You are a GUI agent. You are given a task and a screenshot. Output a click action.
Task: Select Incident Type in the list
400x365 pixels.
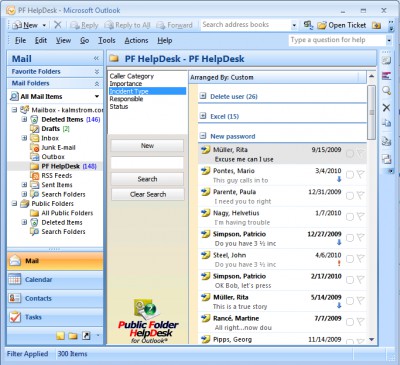147,91
